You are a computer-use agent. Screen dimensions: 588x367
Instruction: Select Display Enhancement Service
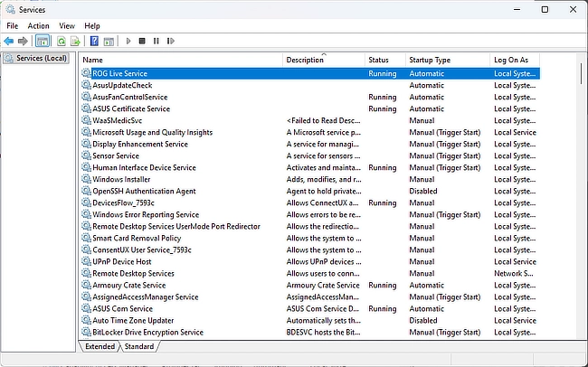[x=140, y=144]
